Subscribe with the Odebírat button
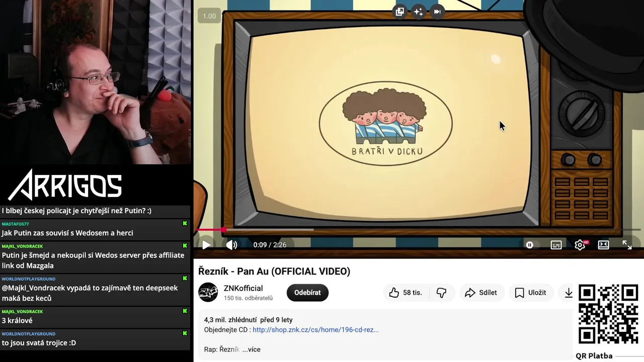 pos(307,293)
